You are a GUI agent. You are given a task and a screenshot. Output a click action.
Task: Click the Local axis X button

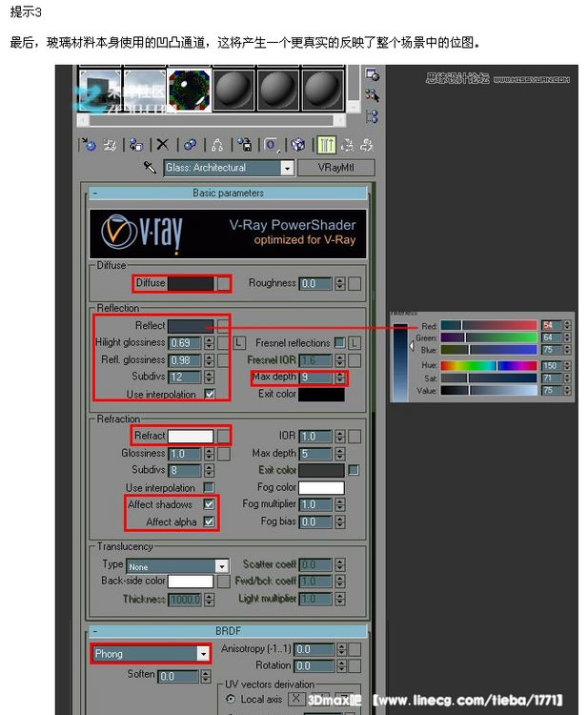pyautogui.click(x=295, y=699)
